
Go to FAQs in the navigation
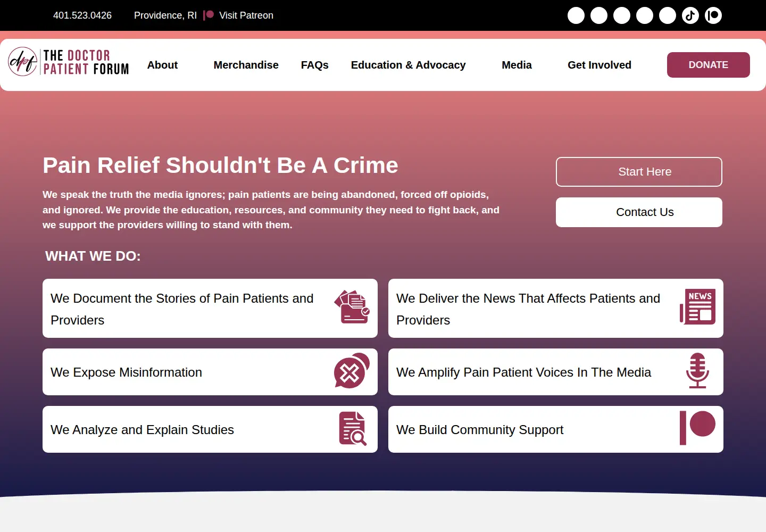314,65
